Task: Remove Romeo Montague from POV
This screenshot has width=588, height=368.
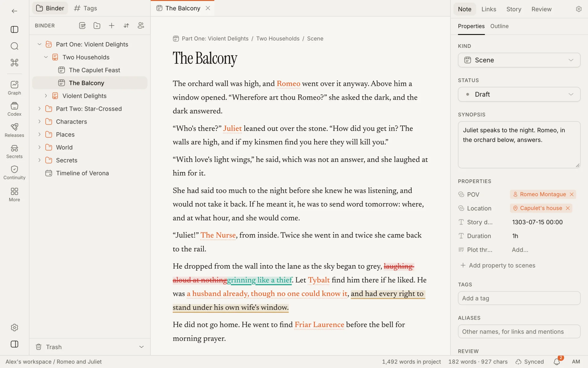Action: coord(571,194)
